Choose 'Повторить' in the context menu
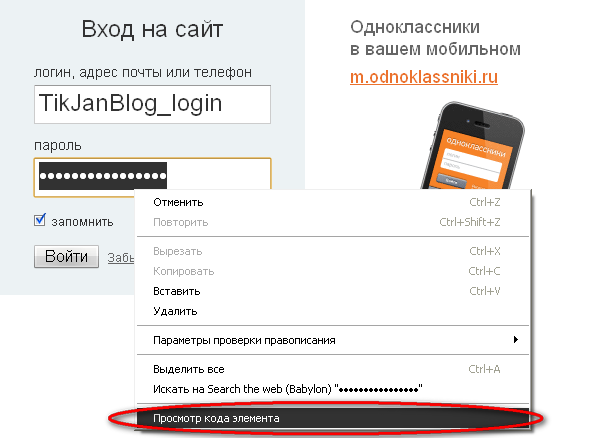Viewport: 611px width, 438px height. [x=333, y=222]
